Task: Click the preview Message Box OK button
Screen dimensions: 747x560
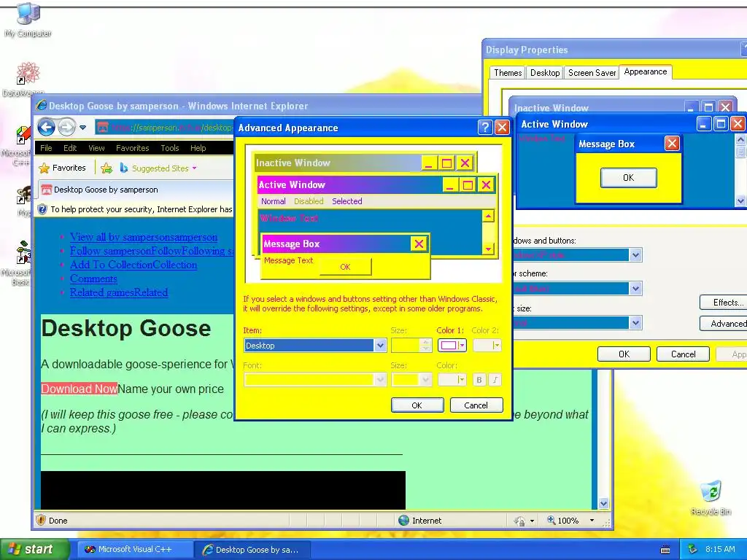Action: pos(345,267)
